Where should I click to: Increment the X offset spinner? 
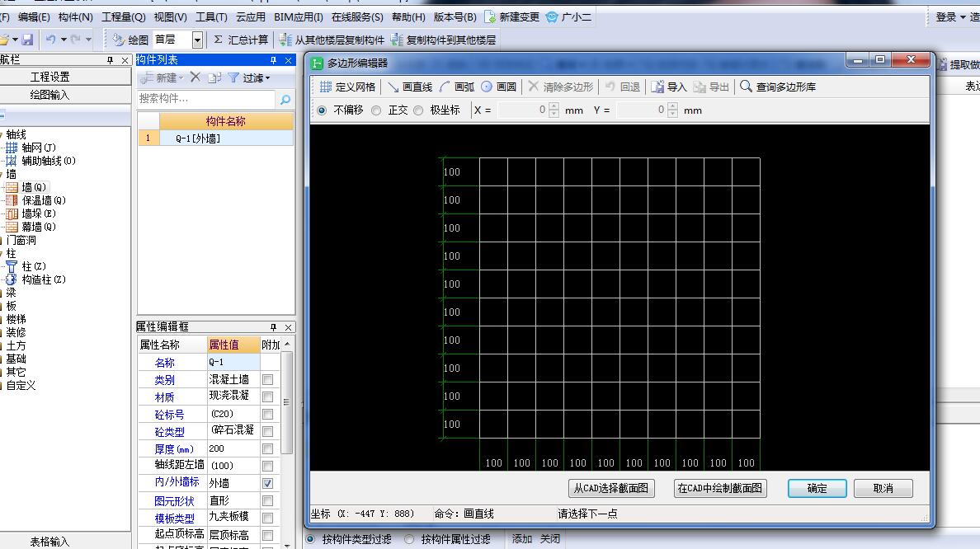pos(554,106)
